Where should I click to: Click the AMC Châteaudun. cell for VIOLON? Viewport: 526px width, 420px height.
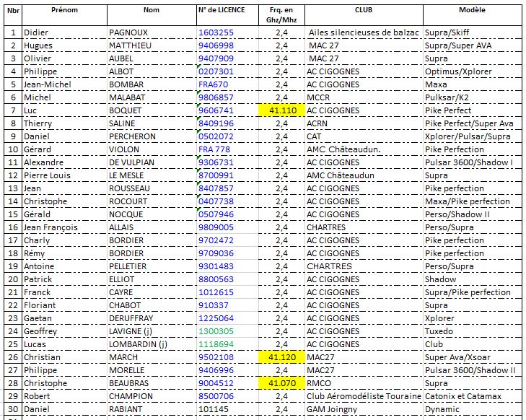tap(364, 149)
